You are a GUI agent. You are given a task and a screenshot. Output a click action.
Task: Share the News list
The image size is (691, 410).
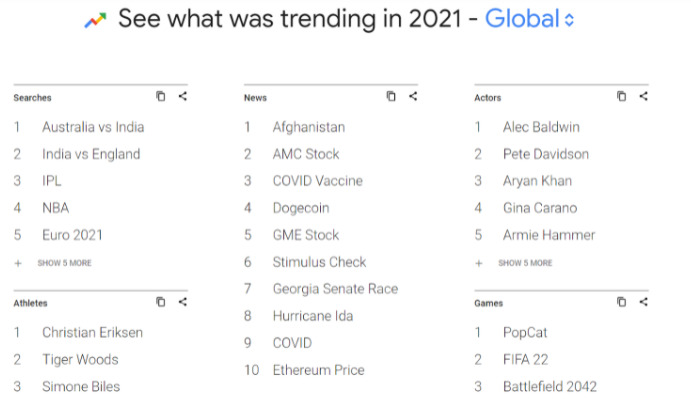(x=413, y=96)
